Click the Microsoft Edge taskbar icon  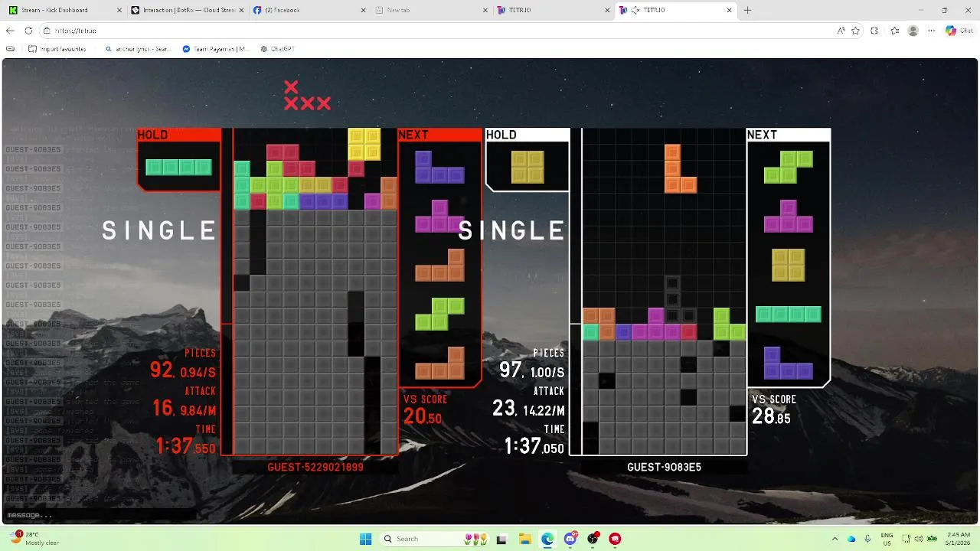click(x=547, y=539)
